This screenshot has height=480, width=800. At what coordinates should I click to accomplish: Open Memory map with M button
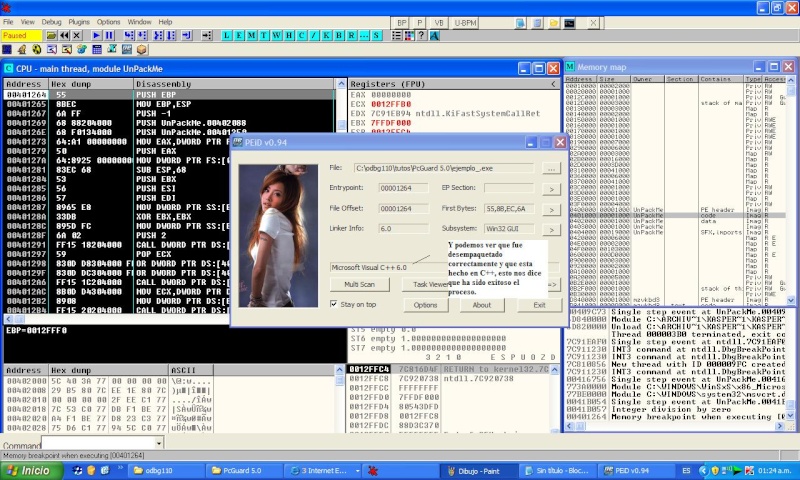coord(252,35)
